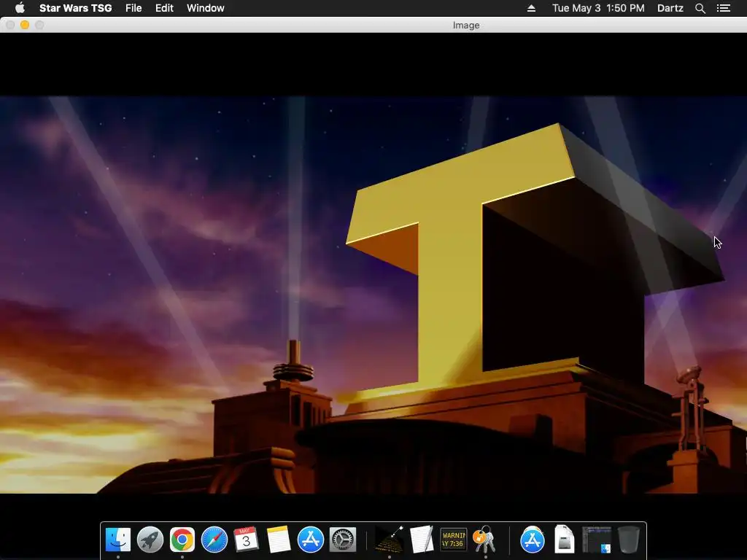Open the Window menu
This screenshot has height=560, width=747.
click(x=205, y=8)
